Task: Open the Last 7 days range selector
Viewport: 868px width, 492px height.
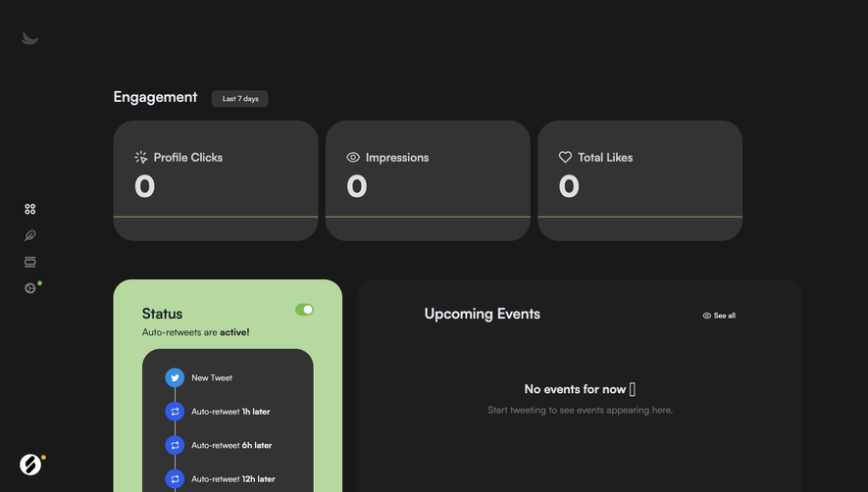Action: [239, 99]
